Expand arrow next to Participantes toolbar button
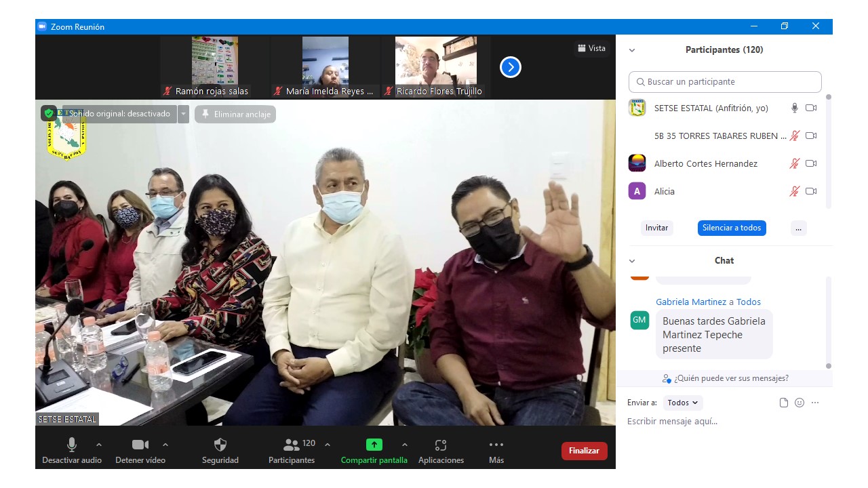The image size is (868, 488). tap(328, 445)
